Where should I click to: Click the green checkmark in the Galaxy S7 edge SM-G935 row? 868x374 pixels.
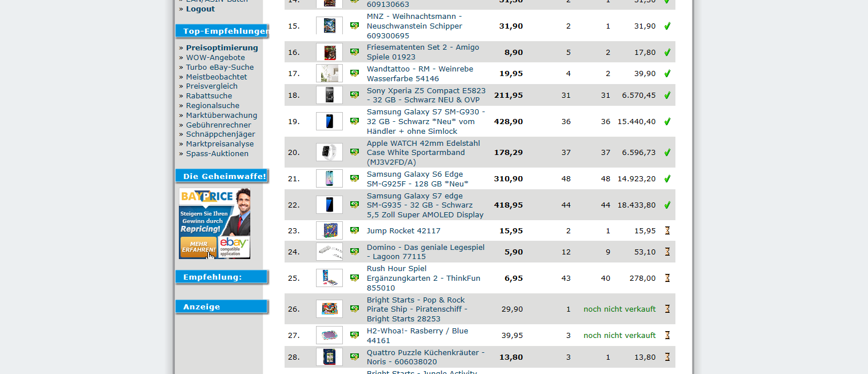pyautogui.click(x=667, y=205)
